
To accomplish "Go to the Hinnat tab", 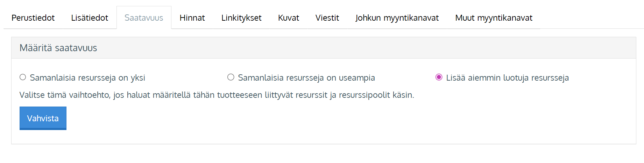I will (x=192, y=18).
